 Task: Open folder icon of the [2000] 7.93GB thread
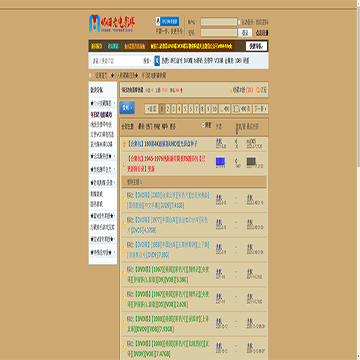[x=124, y=324]
